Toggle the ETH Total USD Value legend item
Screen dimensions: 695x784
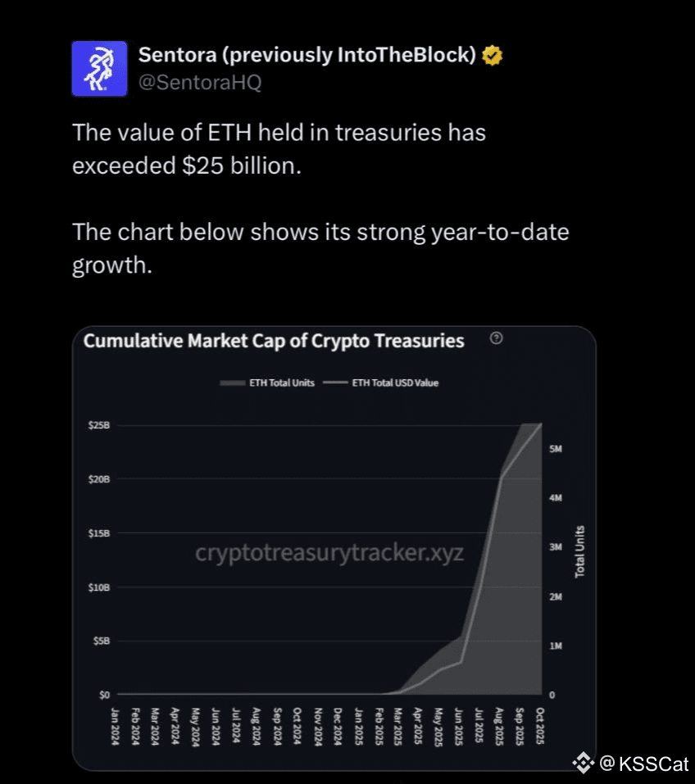click(x=387, y=383)
